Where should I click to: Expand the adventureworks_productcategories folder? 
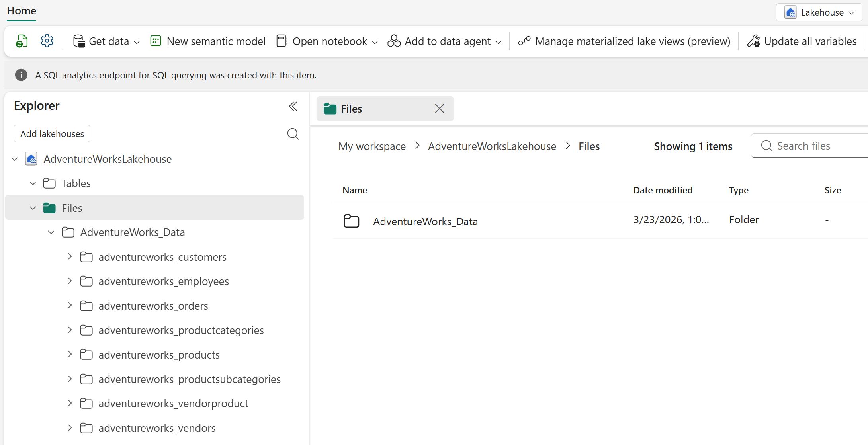coord(70,330)
